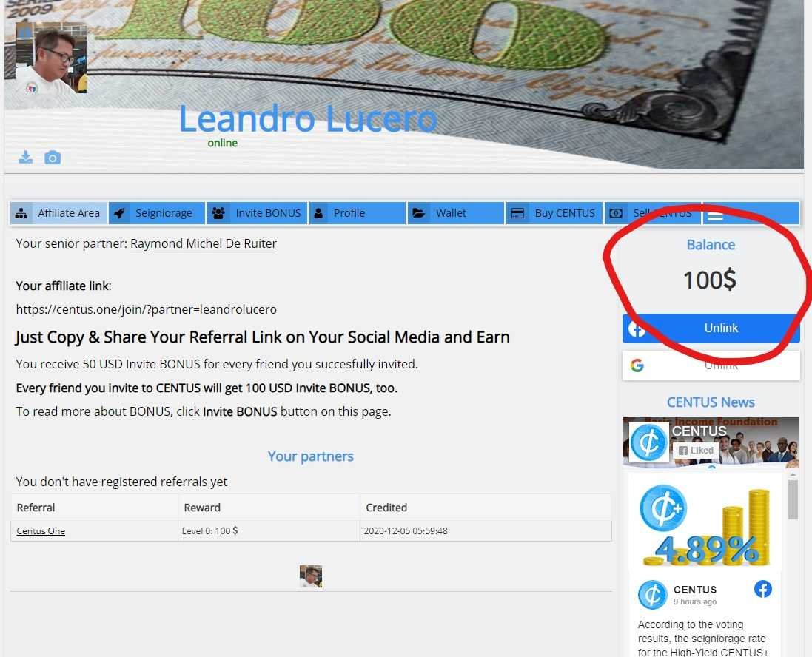Click the online status label
812x657 pixels.
223,143
